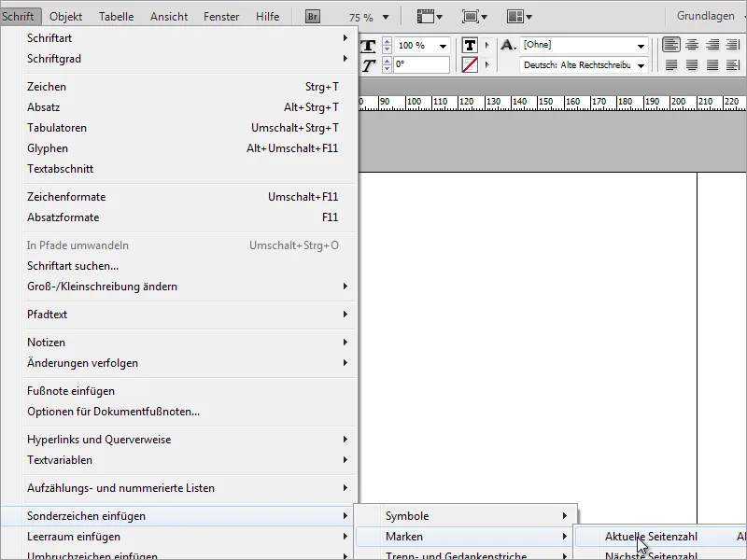Expand the Textvariablen submenu
The width and height of the screenshot is (747, 560).
click(190, 460)
